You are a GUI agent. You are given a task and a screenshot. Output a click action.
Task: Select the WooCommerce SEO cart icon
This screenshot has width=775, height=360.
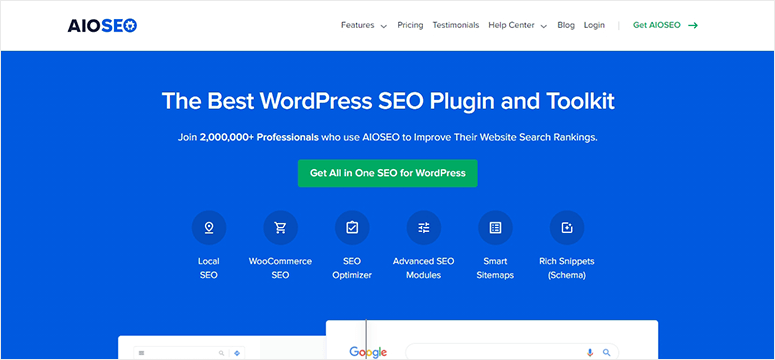click(280, 227)
